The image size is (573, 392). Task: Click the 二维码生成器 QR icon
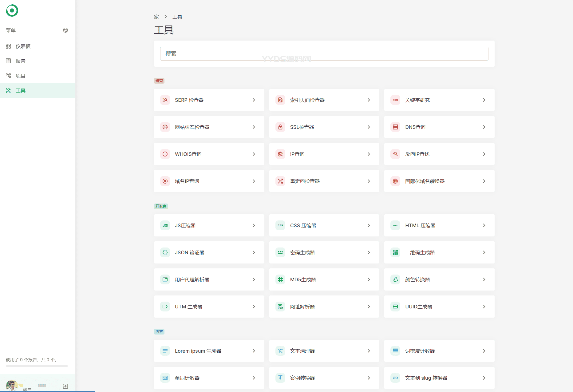point(395,252)
